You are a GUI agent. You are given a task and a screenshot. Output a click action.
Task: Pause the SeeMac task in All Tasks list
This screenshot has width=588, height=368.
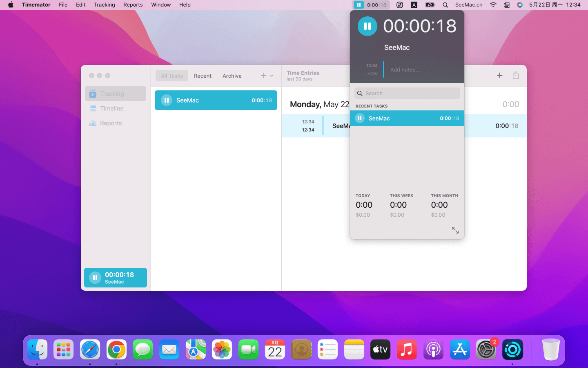click(167, 100)
